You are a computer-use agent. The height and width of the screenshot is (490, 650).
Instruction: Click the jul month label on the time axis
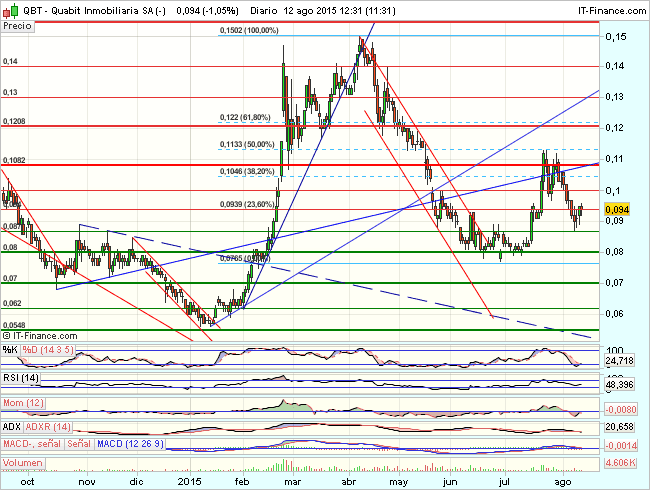click(504, 482)
